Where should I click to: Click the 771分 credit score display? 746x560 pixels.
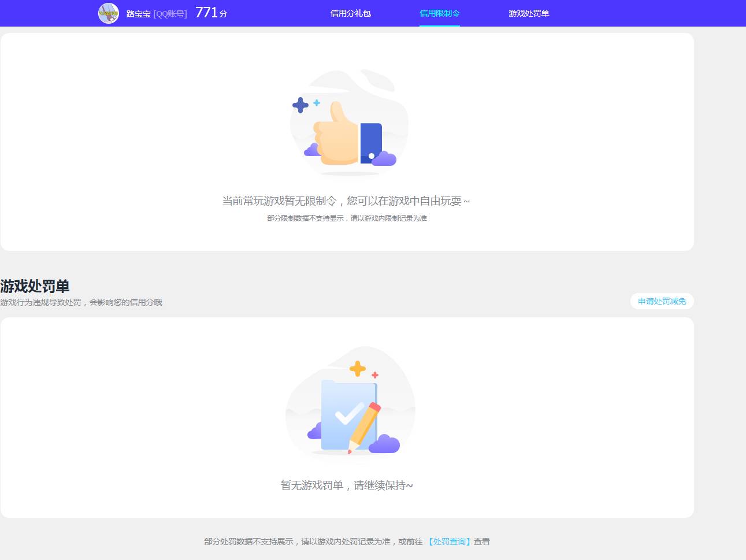(210, 12)
